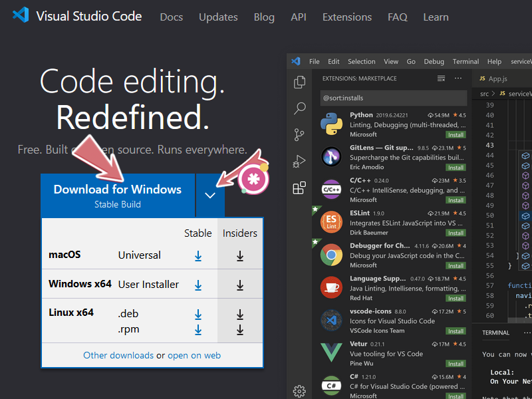The image size is (532, 399).
Task: Open the Search icon in activity bar
Action: click(299, 108)
